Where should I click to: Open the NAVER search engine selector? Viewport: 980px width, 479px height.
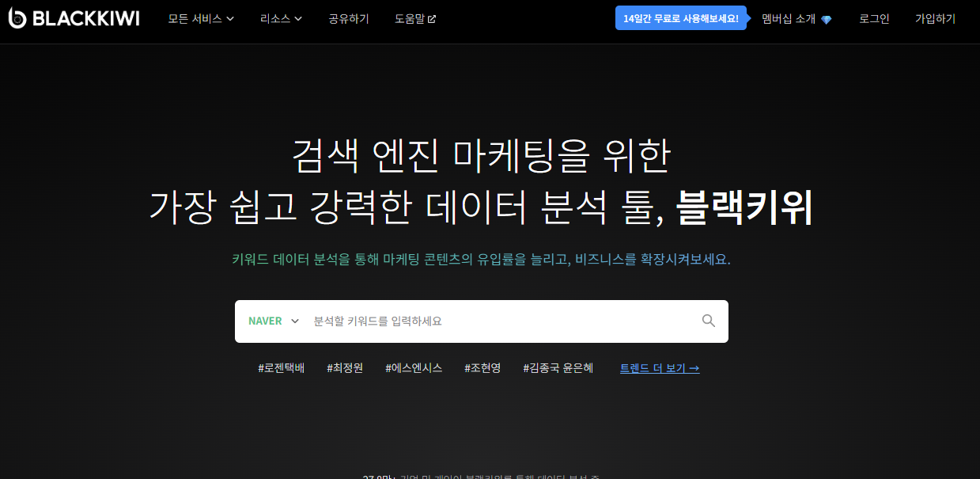coord(273,321)
